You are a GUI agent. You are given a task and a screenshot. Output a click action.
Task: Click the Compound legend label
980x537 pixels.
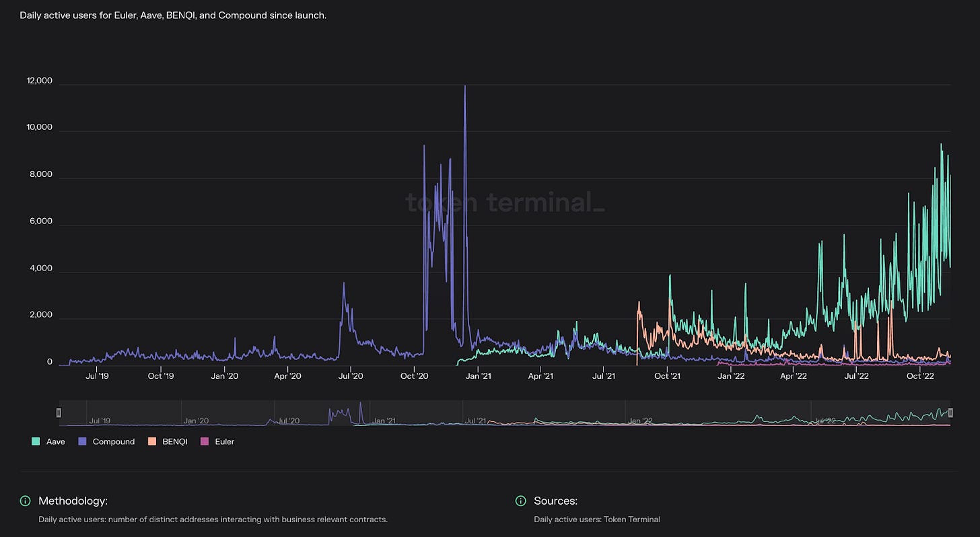[x=114, y=442]
